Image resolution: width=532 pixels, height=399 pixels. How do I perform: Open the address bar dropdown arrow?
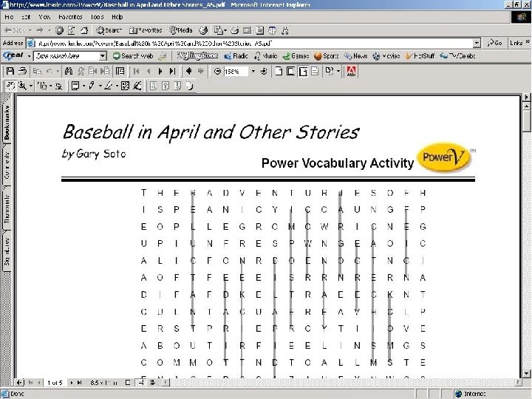[x=477, y=43]
